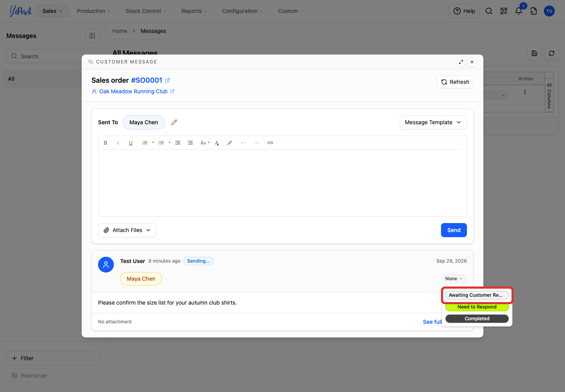The height and width of the screenshot is (392, 565).
Task: Select Completed status
Action: (477, 319)
